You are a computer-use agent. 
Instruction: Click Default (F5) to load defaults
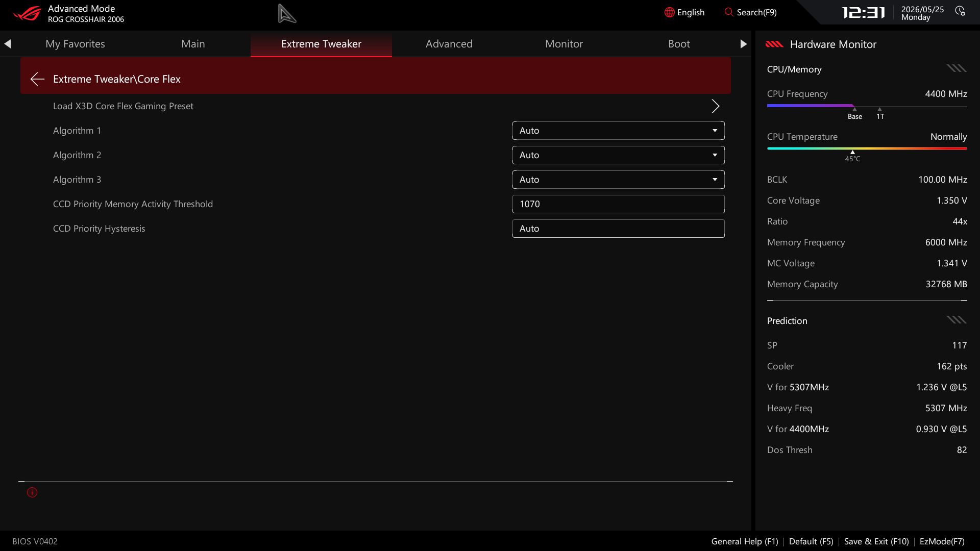coord(811,541)
